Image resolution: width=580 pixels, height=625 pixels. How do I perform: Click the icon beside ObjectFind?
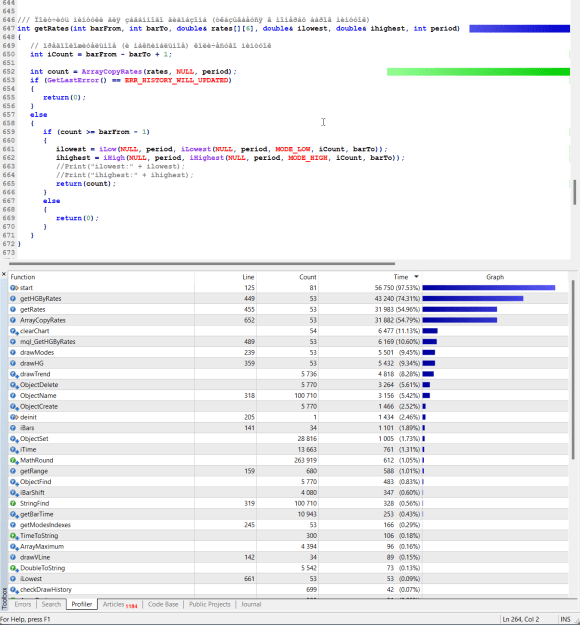click(x=14, y=482)
